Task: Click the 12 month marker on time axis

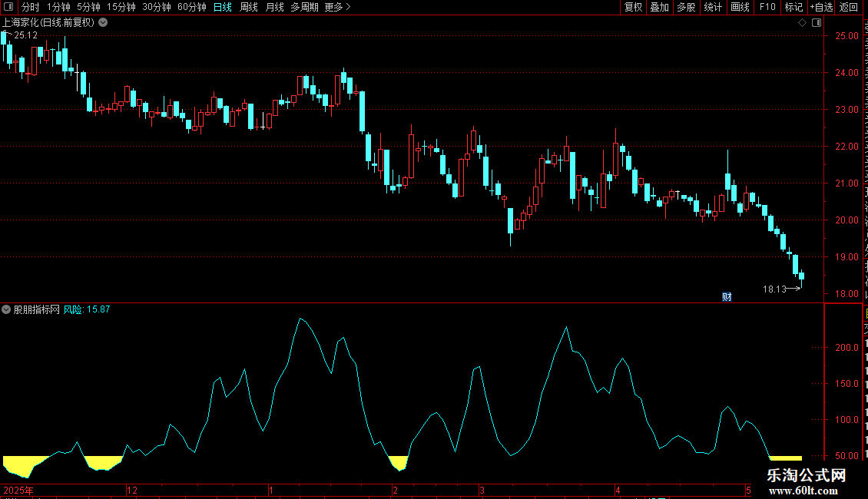Action: 132,490
